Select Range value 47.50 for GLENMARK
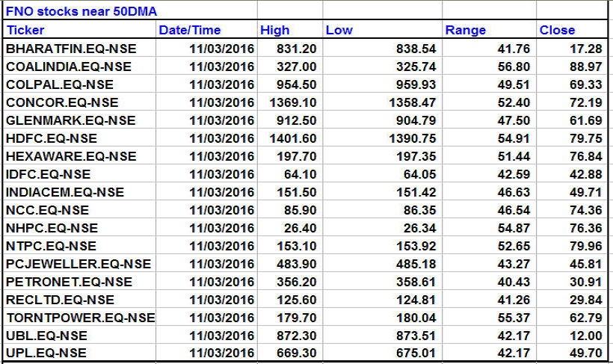Image resolution: width=613 pixels, height=364 pixels. (x=514, y=120)
